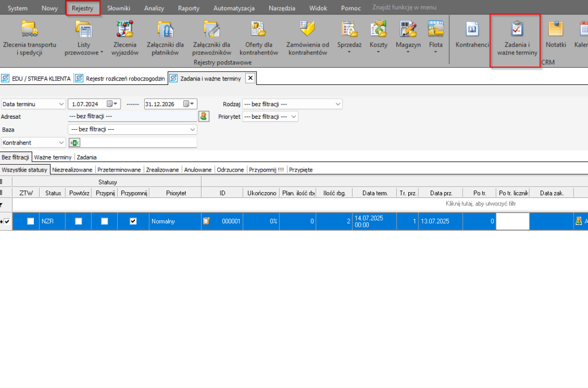Viewport: 588px width, 388px height.
Task: Click the Kontrahent text input field
Action: click(138, 142)
